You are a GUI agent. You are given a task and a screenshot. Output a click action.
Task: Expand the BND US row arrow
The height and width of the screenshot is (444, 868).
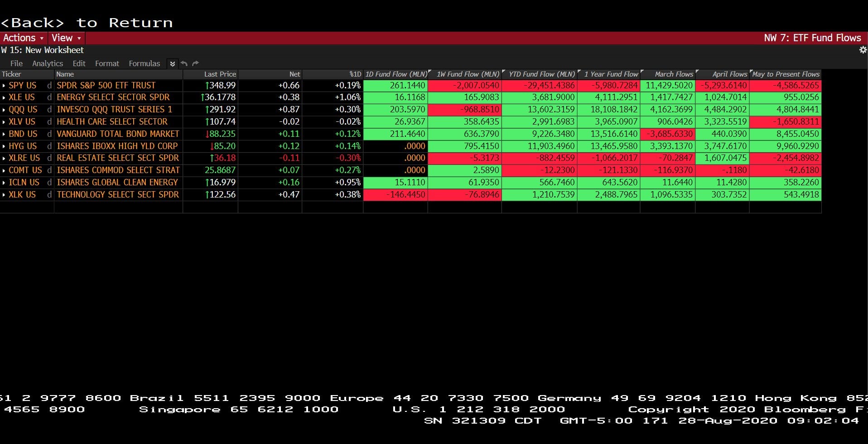pyautogui.click(x=4, y=134)
